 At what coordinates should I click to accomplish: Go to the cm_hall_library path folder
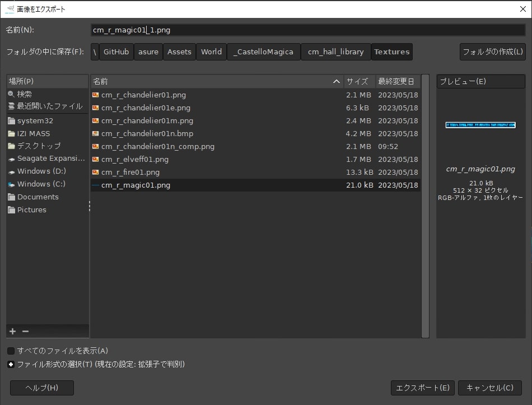335,52
